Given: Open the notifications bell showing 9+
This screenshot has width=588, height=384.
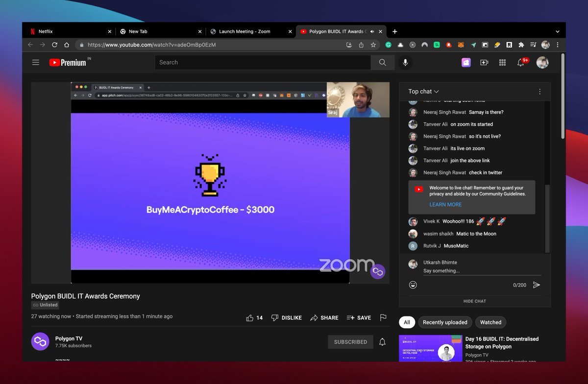Looking at the screenshot, I should pos(521,62).
